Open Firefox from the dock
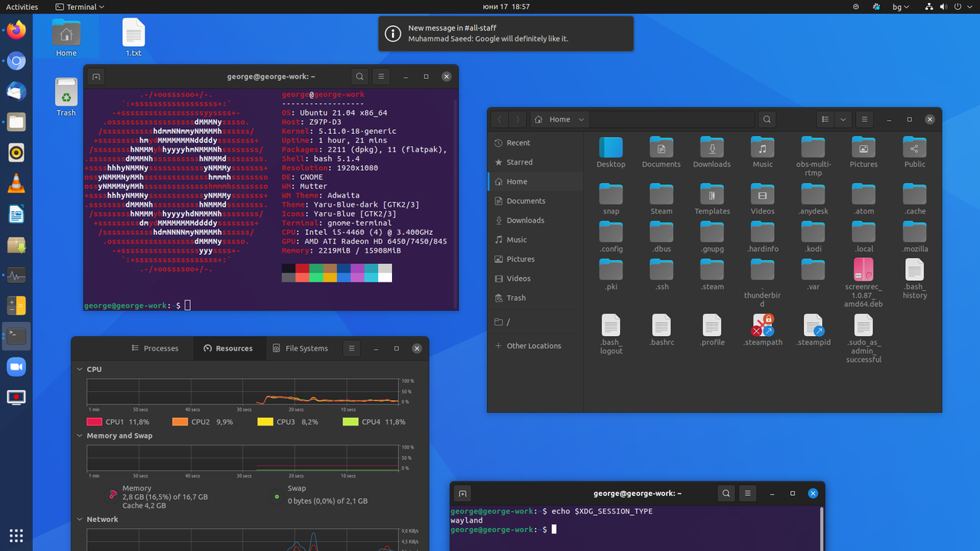 coord(16,31)
